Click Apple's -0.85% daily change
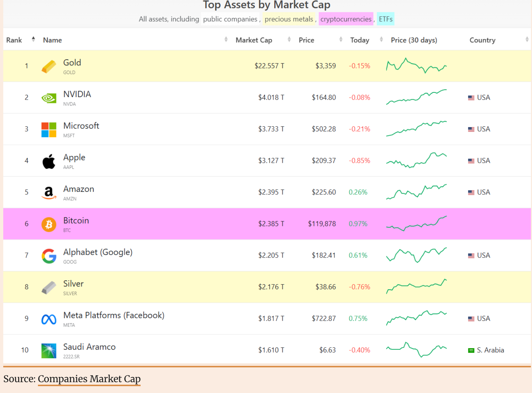The width and height of the screenshot is (532, 393). tap(359, 161)
